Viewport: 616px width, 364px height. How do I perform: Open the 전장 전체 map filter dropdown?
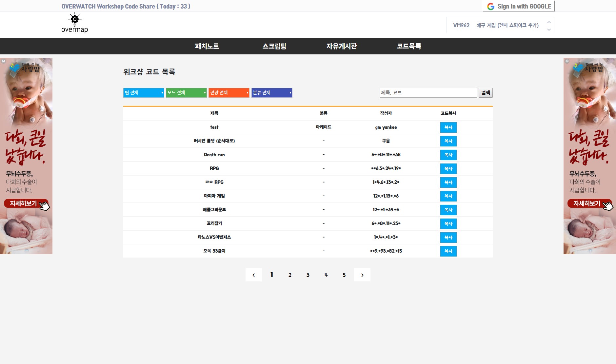click(x=229, y=93)
